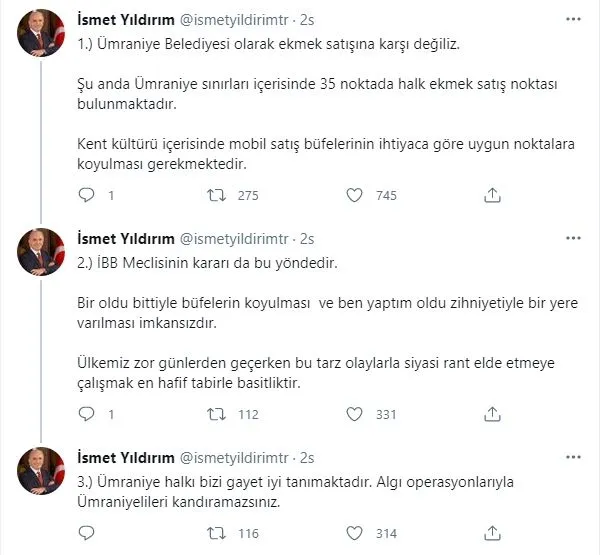This screenshot has height=555, width=600.
Task: Open more options menu on second tweet
Action: tap(570, 239)
